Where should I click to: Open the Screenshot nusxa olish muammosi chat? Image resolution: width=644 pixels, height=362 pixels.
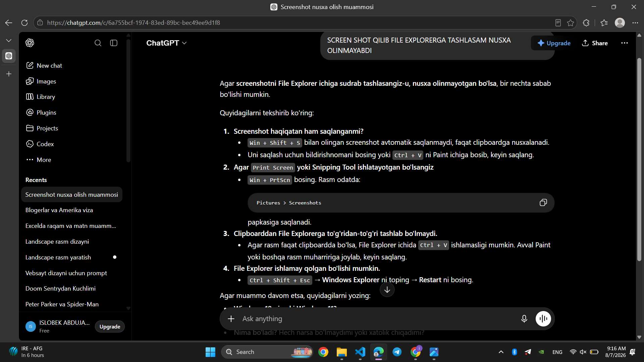click(x=72, y=194)
